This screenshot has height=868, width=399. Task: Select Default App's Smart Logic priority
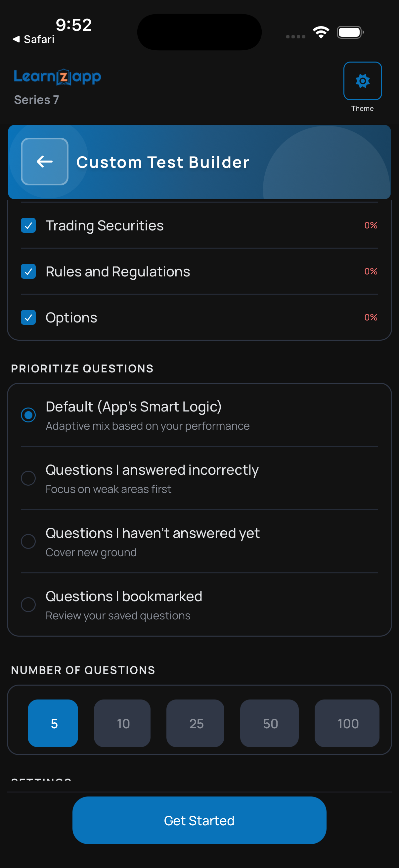[x=28, y=415]
